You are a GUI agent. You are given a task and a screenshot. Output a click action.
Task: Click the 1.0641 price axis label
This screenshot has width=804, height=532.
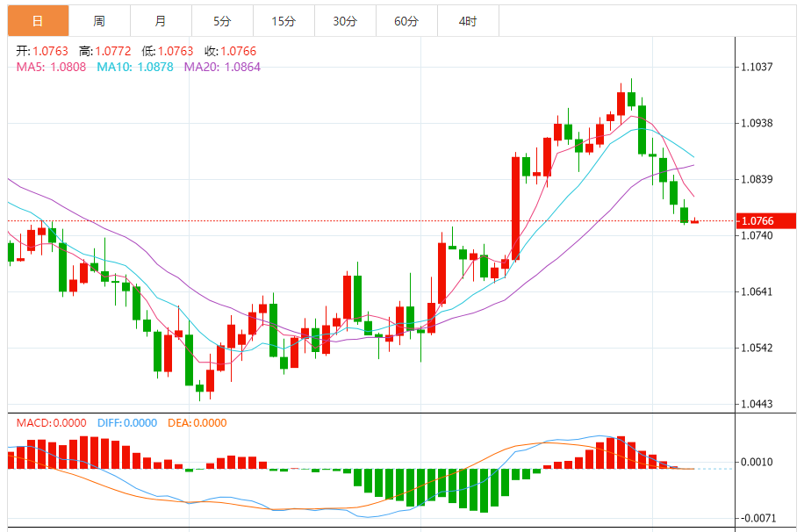click(757, 292)
